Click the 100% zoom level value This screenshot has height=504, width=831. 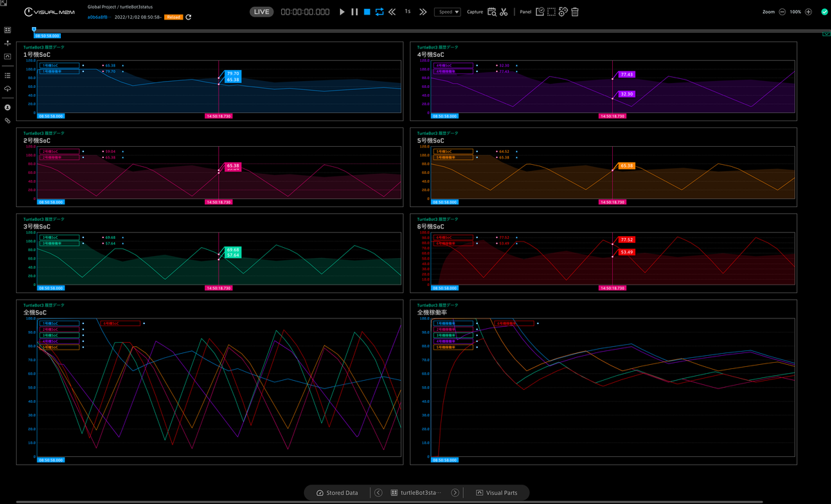click(x=795, y=12)
